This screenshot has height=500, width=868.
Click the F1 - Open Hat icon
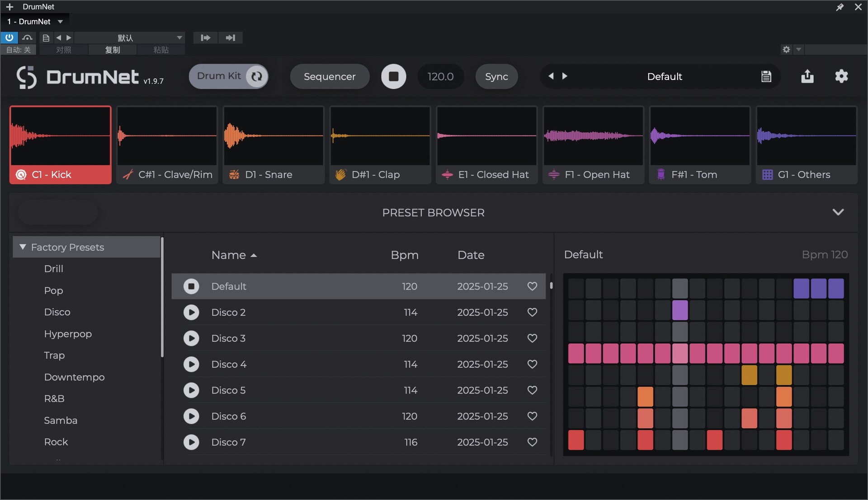[x=554, y=174]
